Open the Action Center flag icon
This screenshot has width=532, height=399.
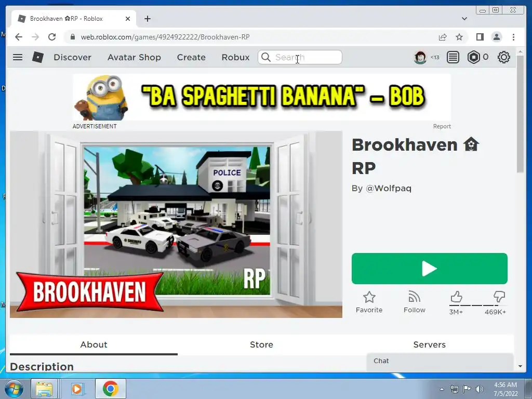pyautogui.click(x=467, y=389)
